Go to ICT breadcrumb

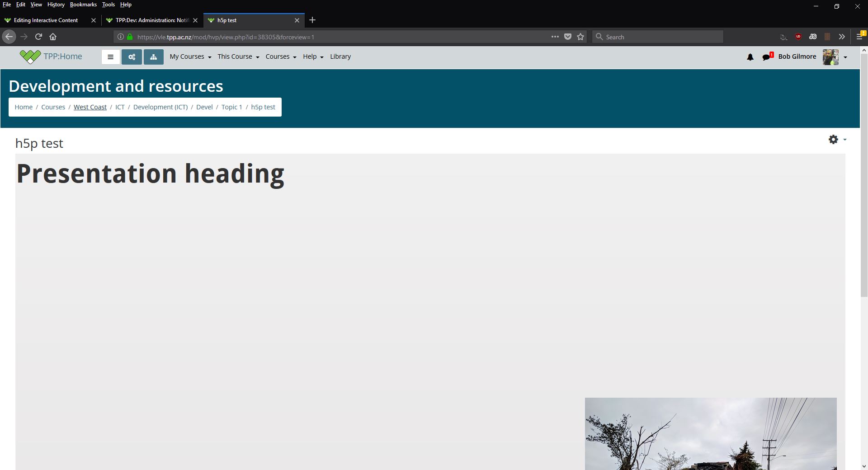120,107
